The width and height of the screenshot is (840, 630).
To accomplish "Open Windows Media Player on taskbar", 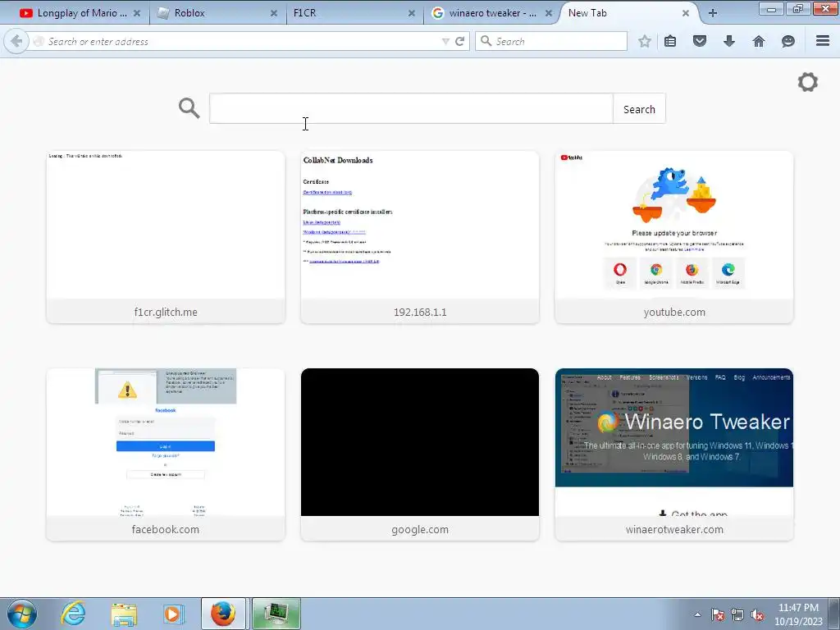I will [x=173, y=614].
